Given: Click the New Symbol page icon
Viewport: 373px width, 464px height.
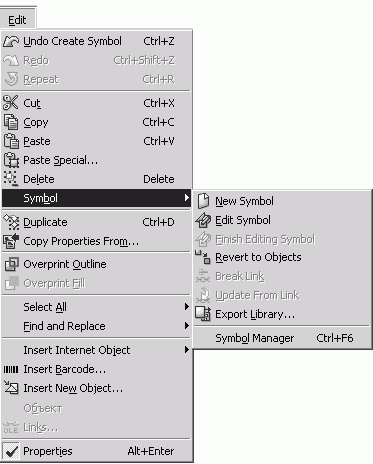Looking at the screenshot, I should 203,201.
